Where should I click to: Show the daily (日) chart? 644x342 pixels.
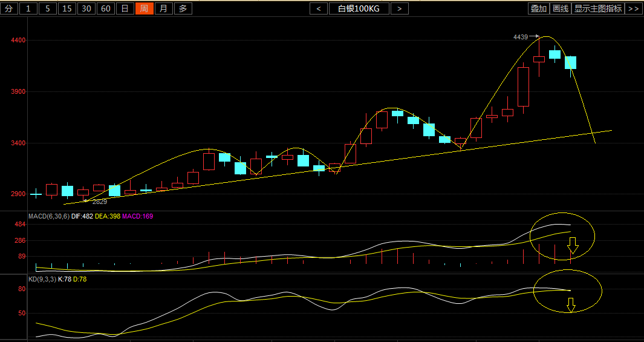click(125, 8)
